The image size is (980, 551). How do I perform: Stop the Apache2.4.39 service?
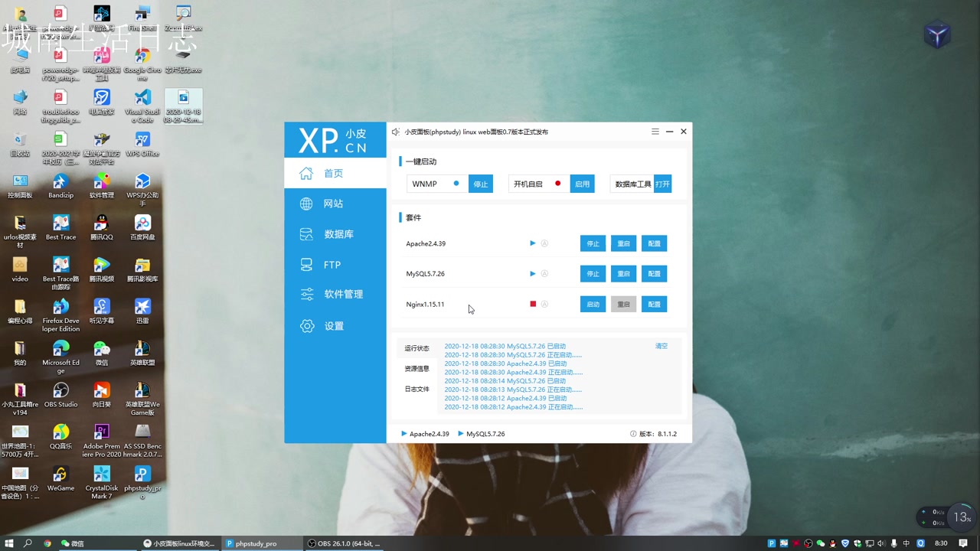pyautogui.click(x=593, y=243)
